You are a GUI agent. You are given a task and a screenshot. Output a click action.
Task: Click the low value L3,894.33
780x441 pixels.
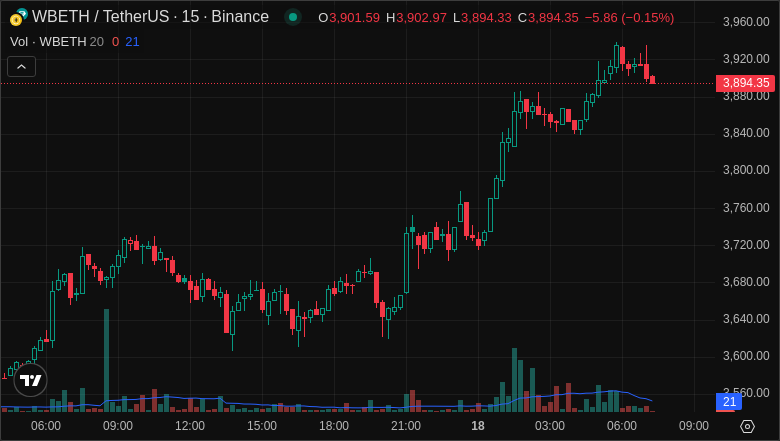point(482,18)
